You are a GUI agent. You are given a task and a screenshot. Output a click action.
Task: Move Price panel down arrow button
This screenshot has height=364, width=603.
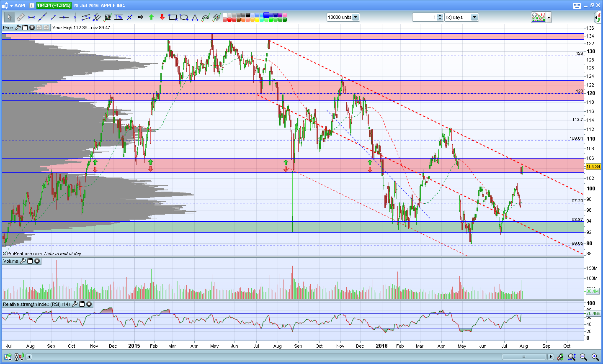coord(39,28)
